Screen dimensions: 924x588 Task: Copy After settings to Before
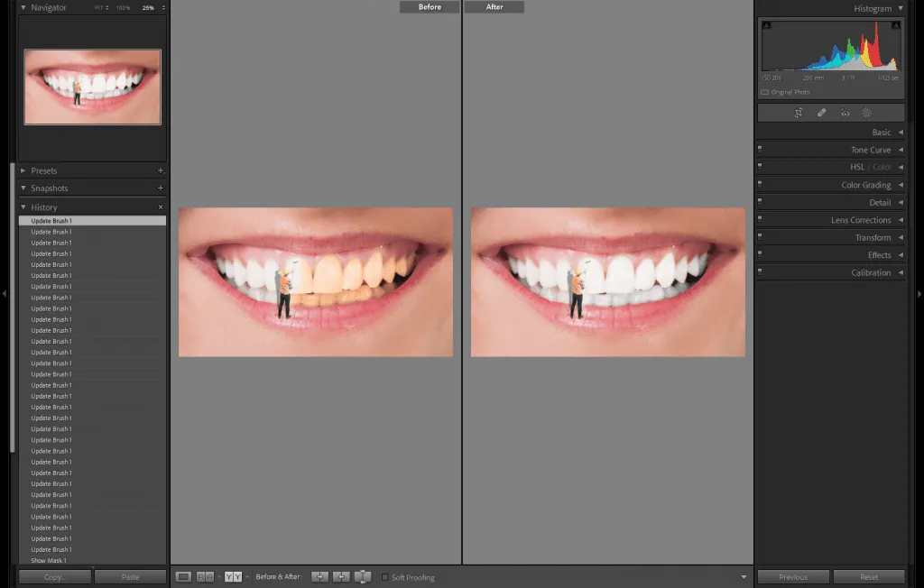(341, 576)
